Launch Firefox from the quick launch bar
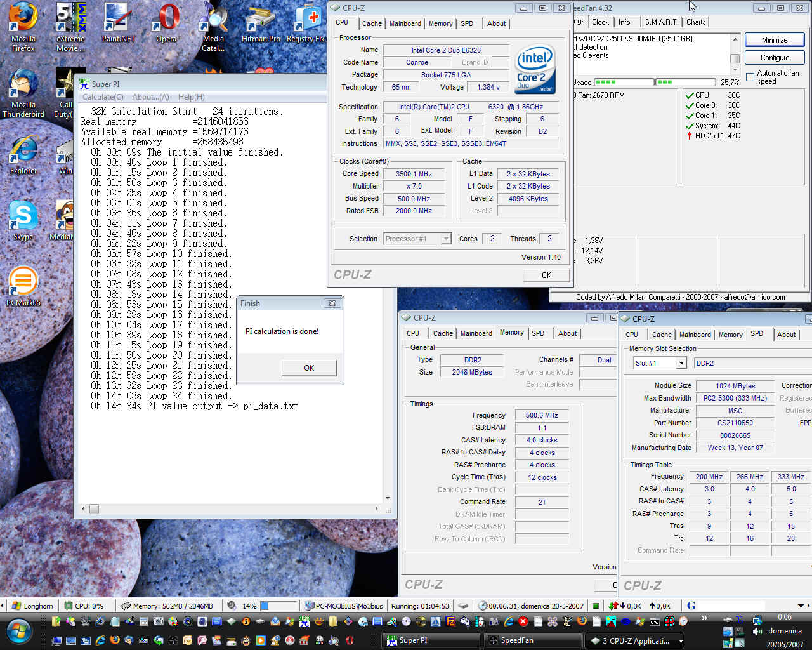 [115, 640]
